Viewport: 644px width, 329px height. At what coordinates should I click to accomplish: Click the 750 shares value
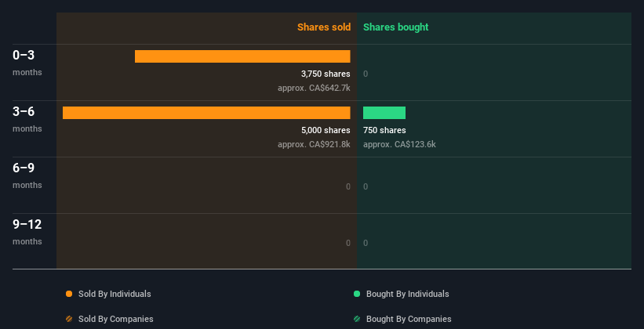point(384,131)
